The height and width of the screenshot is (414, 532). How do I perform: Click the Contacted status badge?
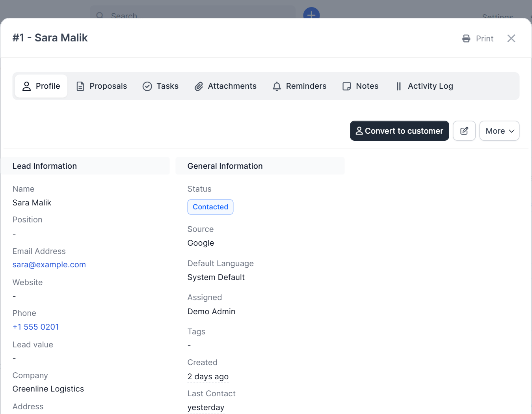pos(210,207)
